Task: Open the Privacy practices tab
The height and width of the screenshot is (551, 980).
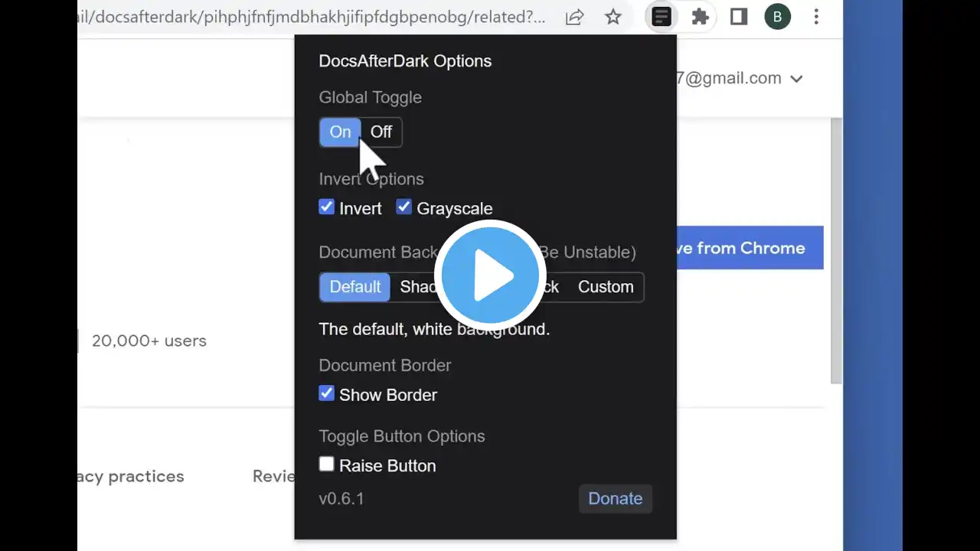Action: [131, 476]
